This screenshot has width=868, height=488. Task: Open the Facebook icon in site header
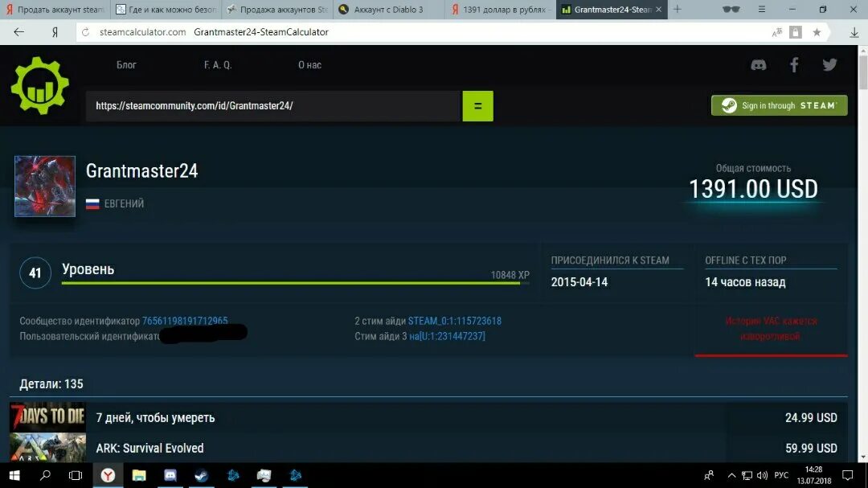(794, 65)
